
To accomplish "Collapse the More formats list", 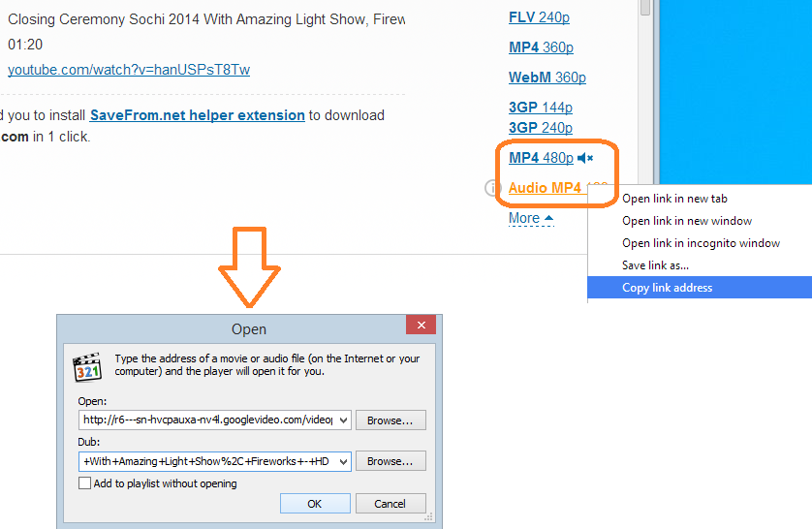I will point(531,218).
